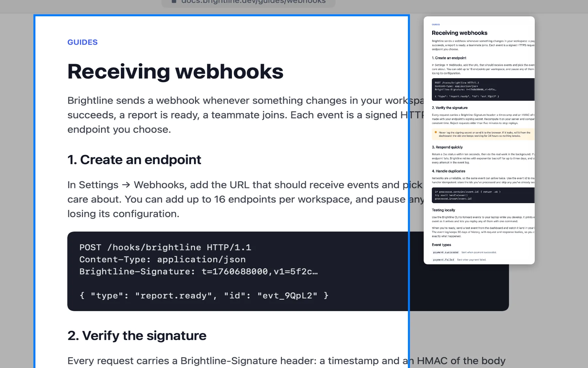
Task: Jump to 'Event types' in preview thumbnail
Action: click(441, 245)
